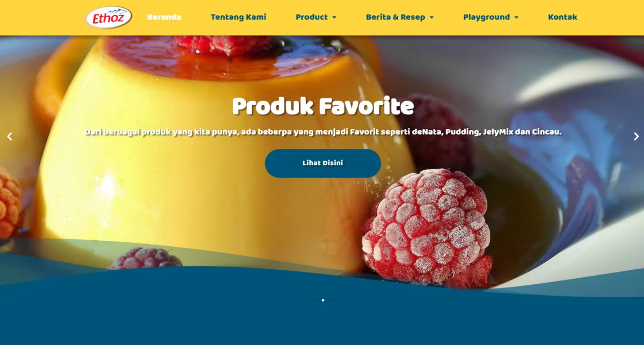The width and height of the screenshot is (644, 345).
Task: Select the third carousel indicator dot
Action: pos(330,300)
